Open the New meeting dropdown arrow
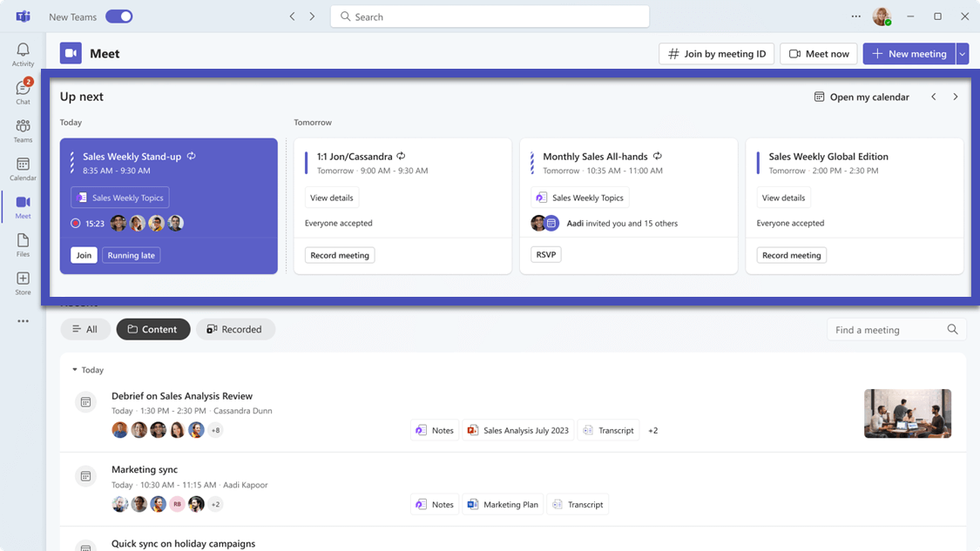980x551 pixels. tap(962, 53)
